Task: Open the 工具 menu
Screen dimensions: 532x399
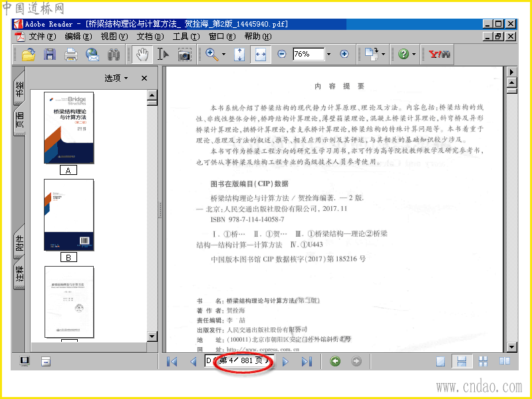Action: pyautogui.click(x=186, y=37)
